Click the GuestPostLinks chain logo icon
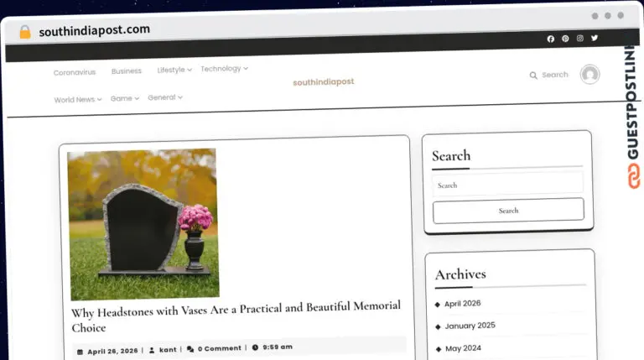Screen dimensions: 644x360 pyautogui.click(x=634, y=176)
